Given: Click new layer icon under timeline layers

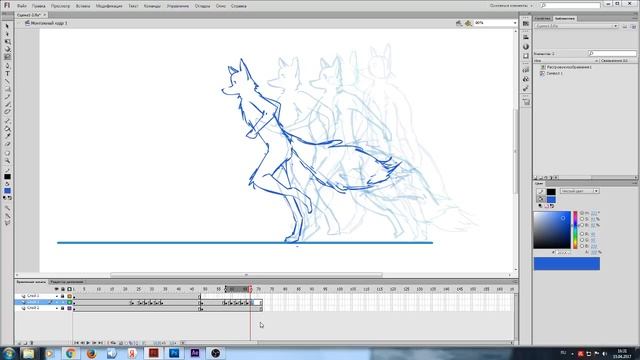Looking at the screenshot, I should [19, 343].
